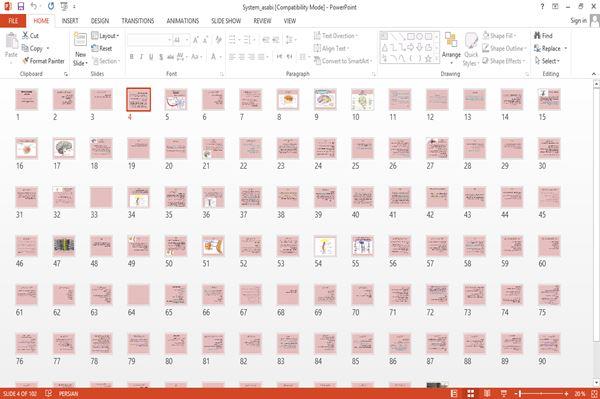
Task: Select slide 17 brain image thumbnail
Action: (x=64, y=148)
